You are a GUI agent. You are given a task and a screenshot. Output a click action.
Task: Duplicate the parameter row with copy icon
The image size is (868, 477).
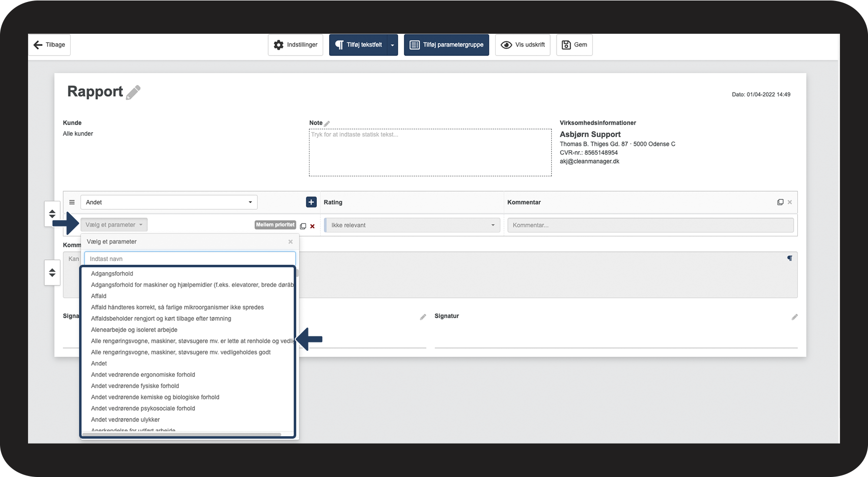point(303,226)
